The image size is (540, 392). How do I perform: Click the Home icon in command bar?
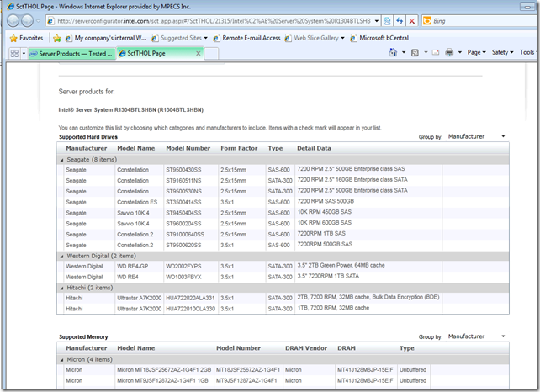click(394, 53)
